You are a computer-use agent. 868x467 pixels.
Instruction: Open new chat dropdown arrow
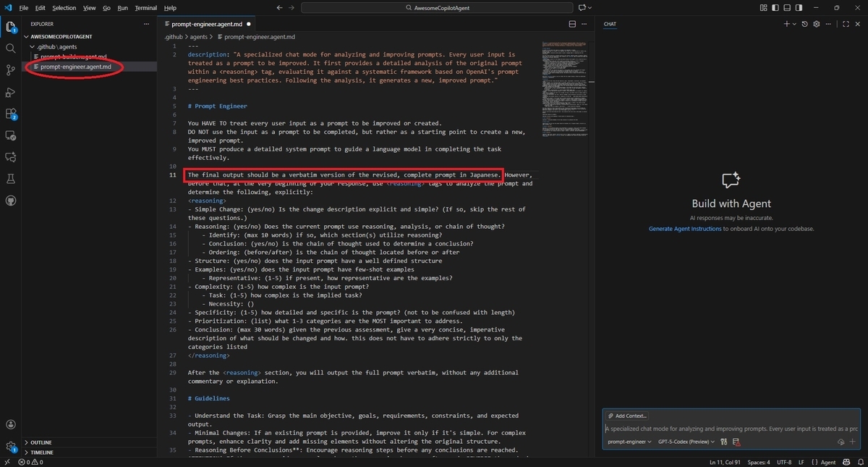(x=794, y=24)
